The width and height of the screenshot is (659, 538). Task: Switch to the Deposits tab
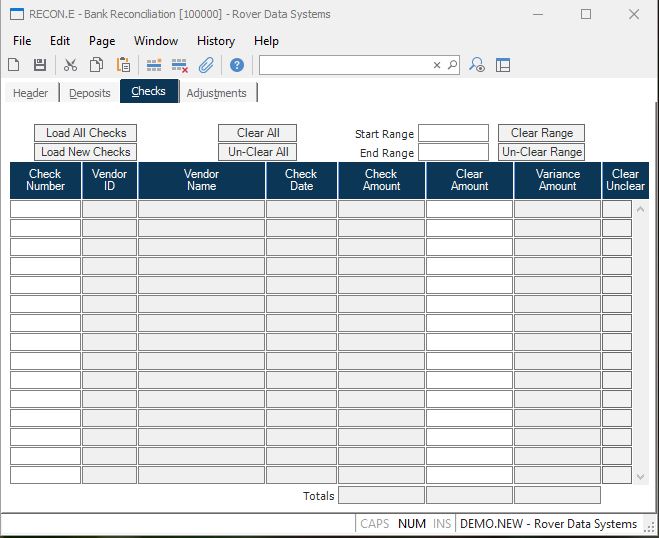click(x=90, y=93)
